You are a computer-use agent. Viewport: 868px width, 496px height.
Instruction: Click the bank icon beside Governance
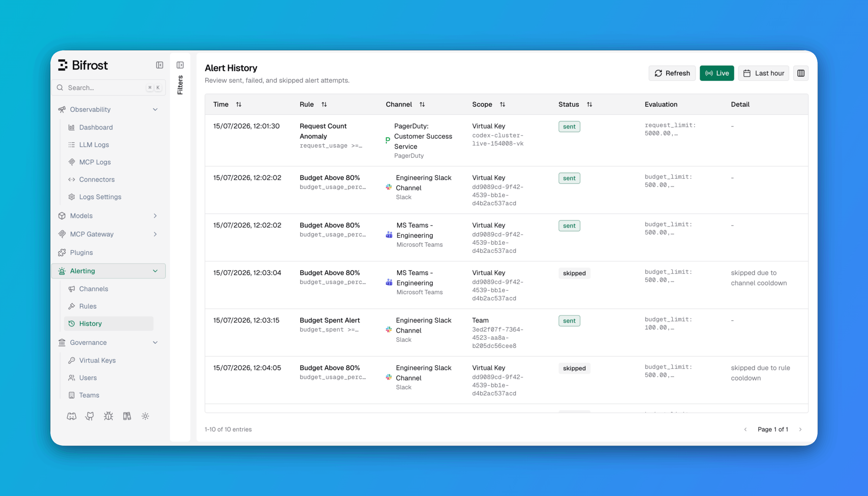[62, 342]
